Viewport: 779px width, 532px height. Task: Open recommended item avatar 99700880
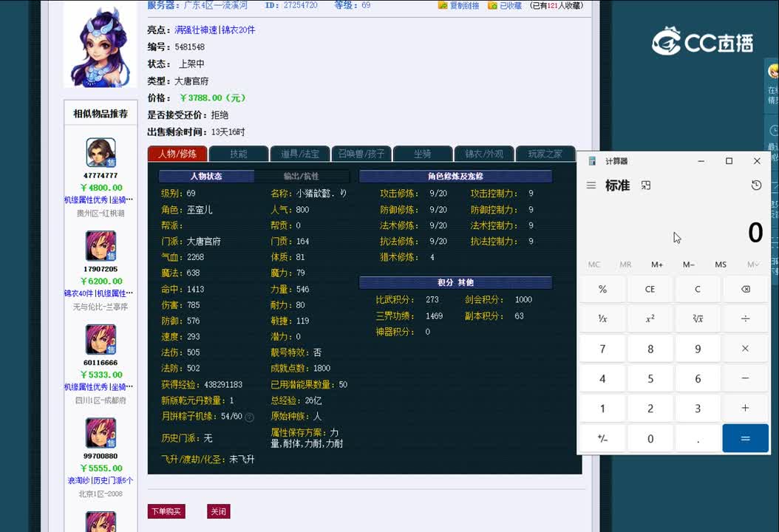tap(101, 433)
